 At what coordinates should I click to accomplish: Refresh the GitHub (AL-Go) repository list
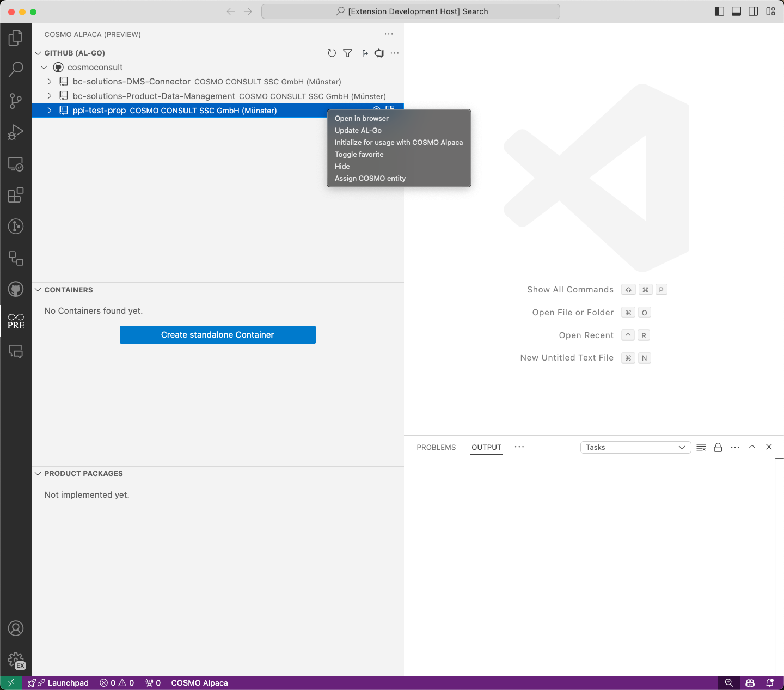[x=332, y=53]
